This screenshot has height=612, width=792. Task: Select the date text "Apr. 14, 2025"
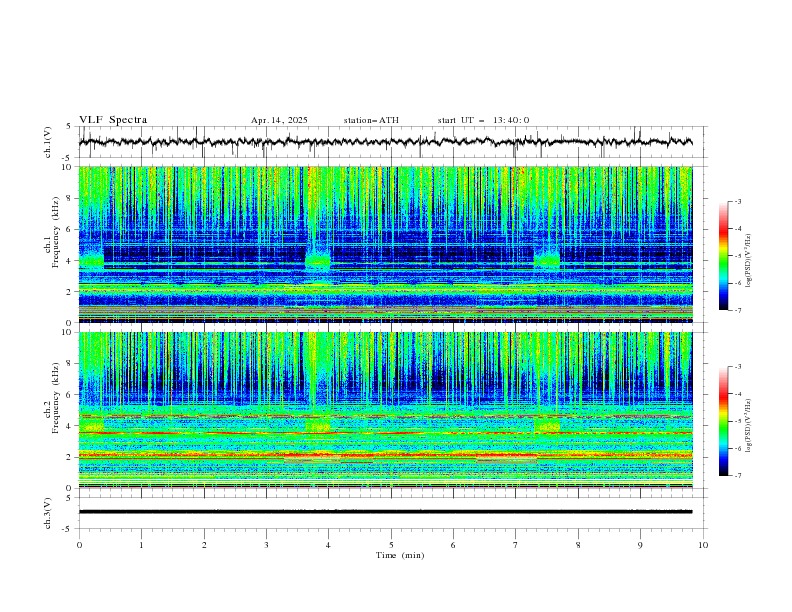pyautogui.click(x=279, y=120)
